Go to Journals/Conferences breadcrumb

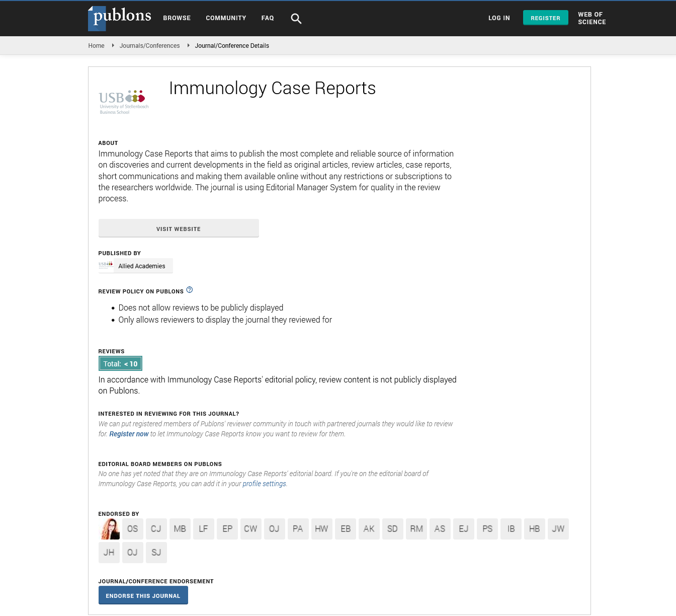click(149, 46)
